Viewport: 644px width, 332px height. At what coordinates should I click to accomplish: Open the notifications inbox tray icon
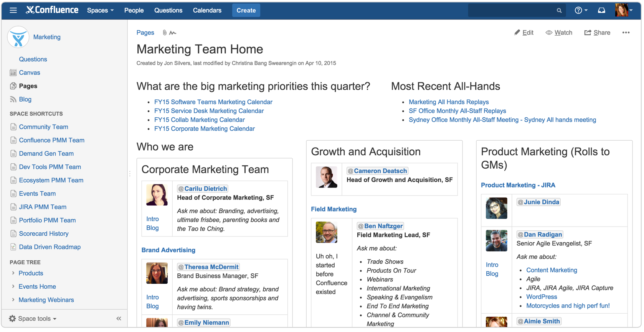pyautogui.click(x=601, y=10)
